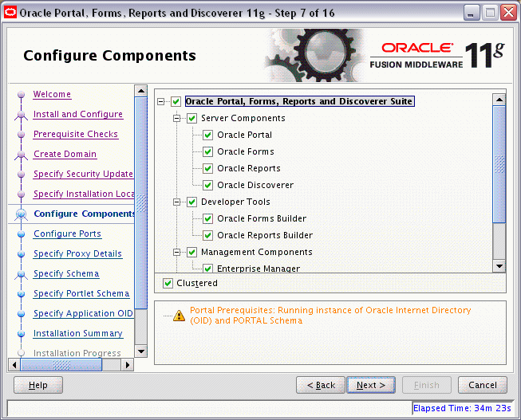Click the step list horizontal scroll left arrow

[x=14, y=365]
